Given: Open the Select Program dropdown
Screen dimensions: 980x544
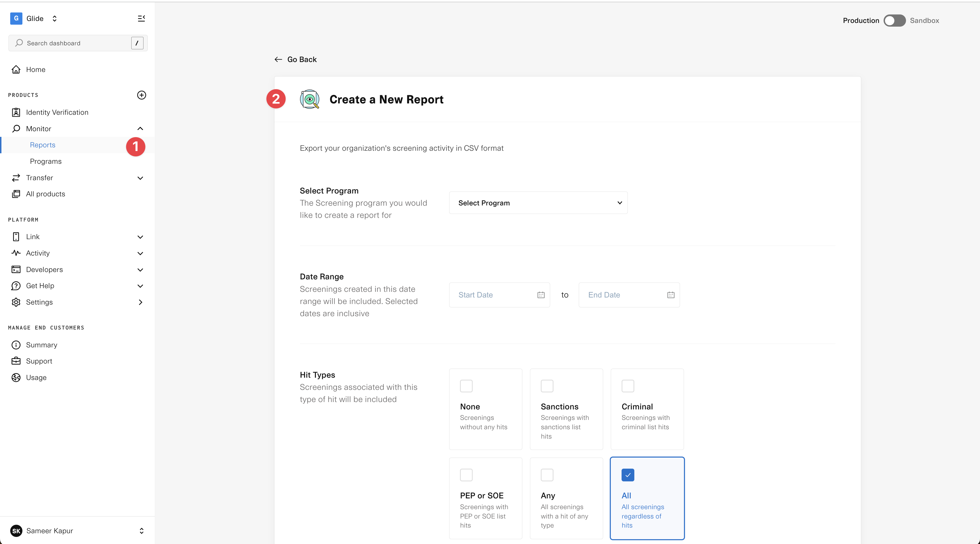Looking at the screenshot, I should (x=538, y=203).
